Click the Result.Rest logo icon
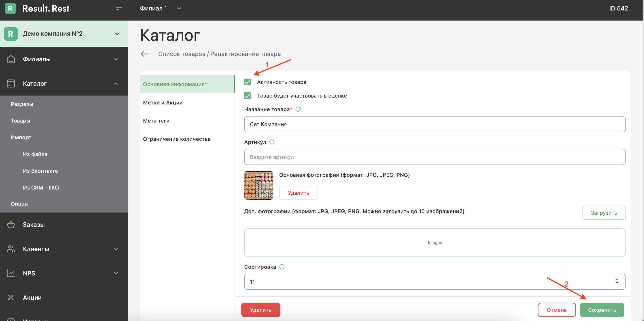The image size is (644, 321). coord(10,8)
